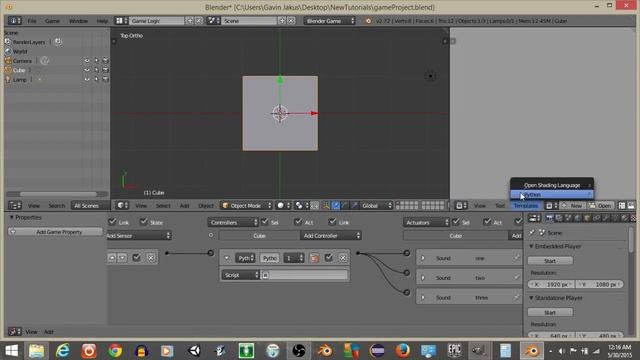The height and width of the screenshot is (360, 640).
Task: Click the Add Game Property button
Action: click(x=56, y=232)
